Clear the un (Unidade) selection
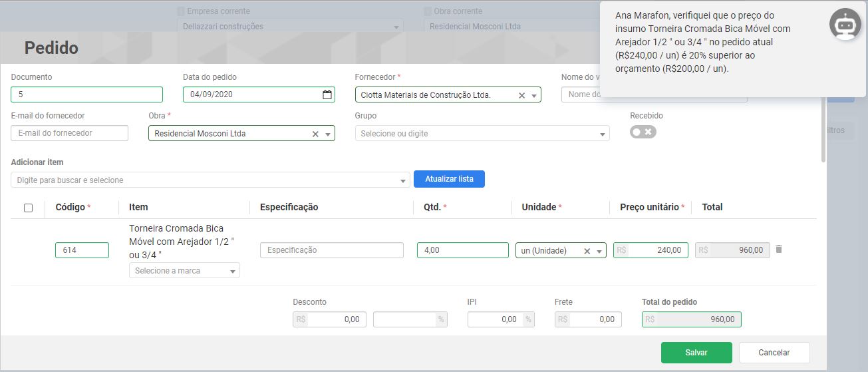The width and height of the screenshot is (868, 372). pos(587,251)
